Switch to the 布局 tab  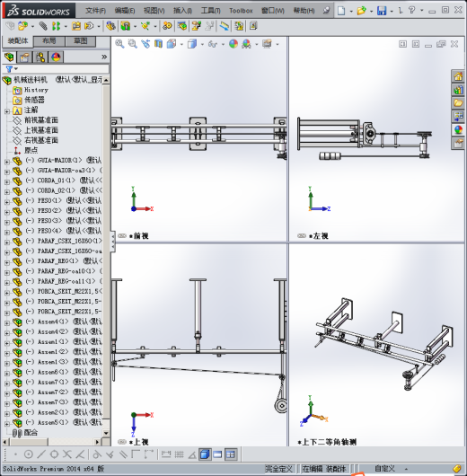pos(48,41)
